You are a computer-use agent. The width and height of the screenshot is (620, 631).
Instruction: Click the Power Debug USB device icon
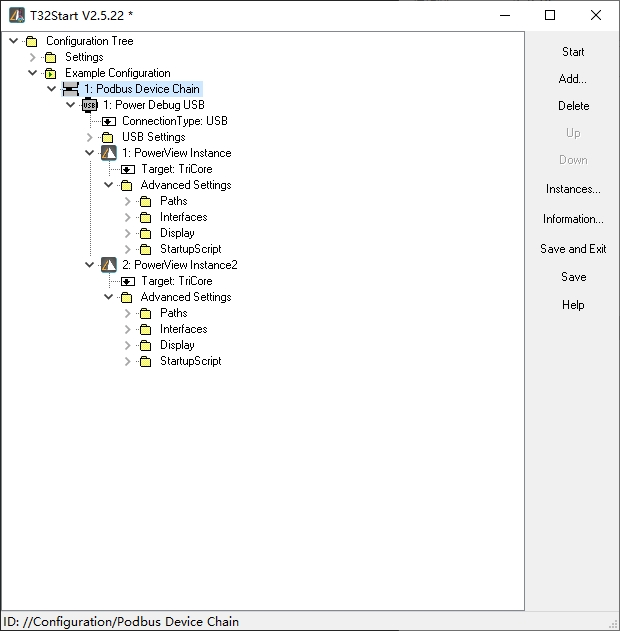click(89, 105)
